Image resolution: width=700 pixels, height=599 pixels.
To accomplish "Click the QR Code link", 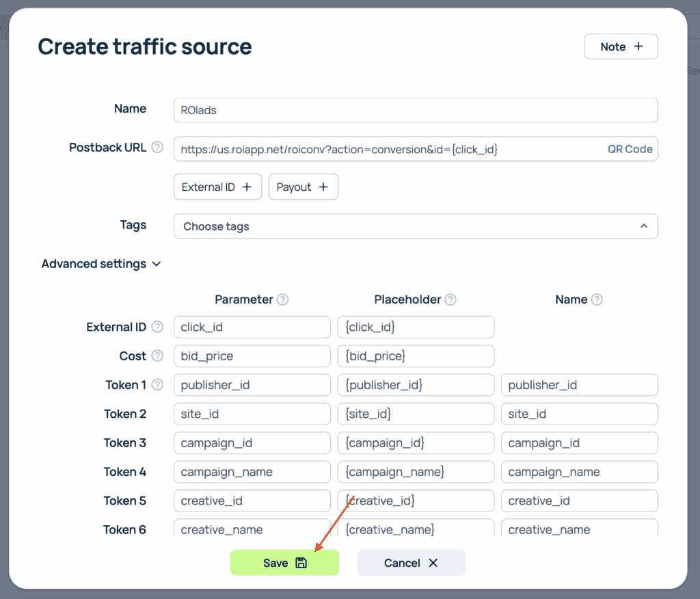I will pos(630,149).
